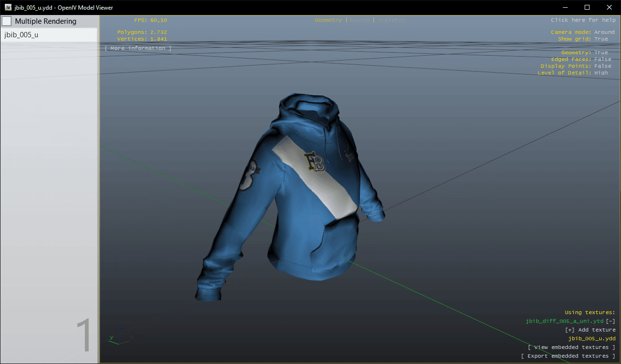
Task: Open help via Click here for help
Action: (x=582, y=20)
